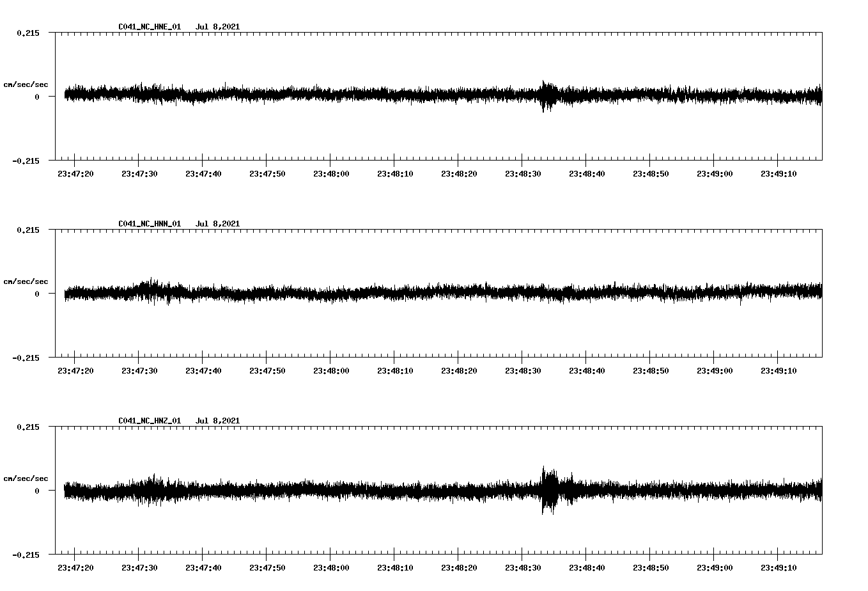Click 23:49:10 time label on HNN plot
This screenshot has height=591, width=868.
coord(779,371)
